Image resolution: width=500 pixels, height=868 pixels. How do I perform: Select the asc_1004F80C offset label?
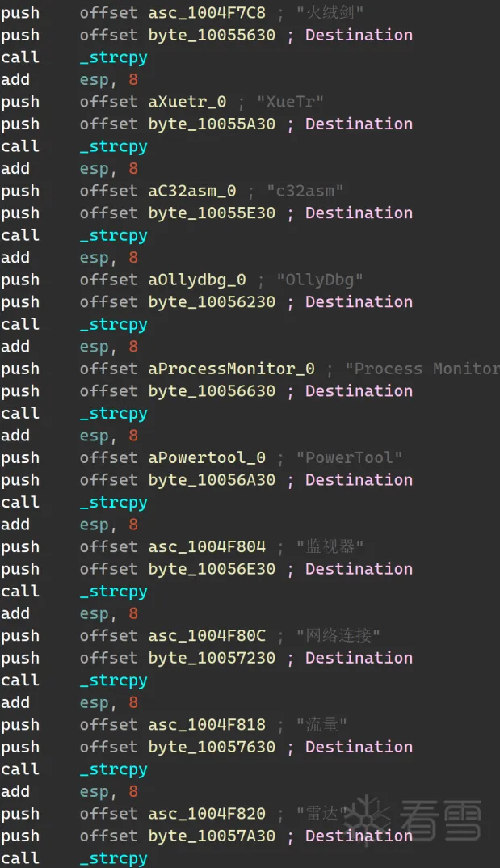[x=207, y=636]
